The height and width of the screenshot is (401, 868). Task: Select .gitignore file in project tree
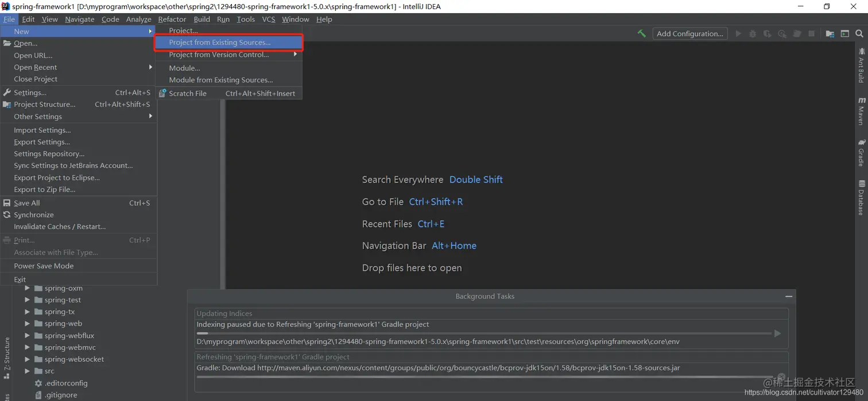61,395
